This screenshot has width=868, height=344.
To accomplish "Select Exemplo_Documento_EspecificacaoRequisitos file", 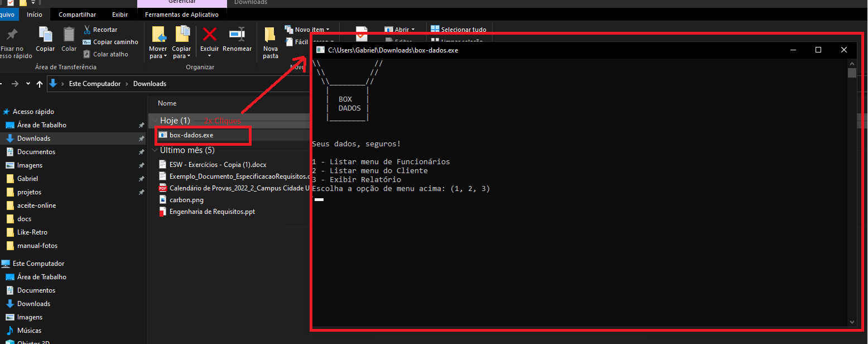I will [234, 176].
